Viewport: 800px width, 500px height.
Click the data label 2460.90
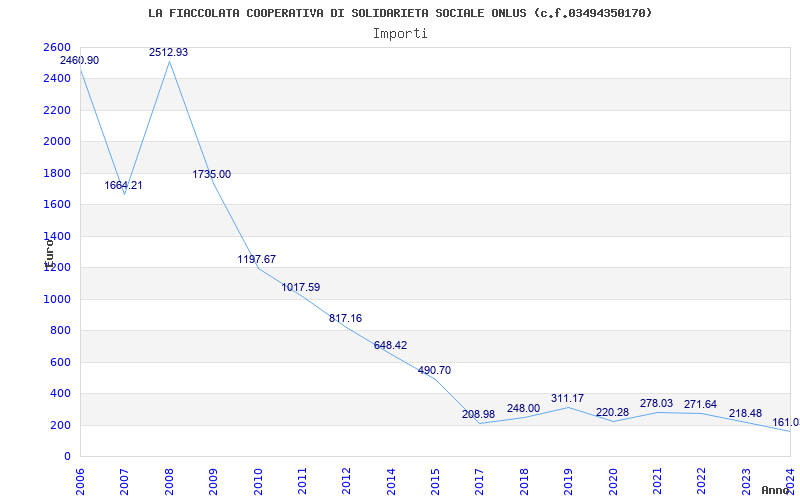click(80, 60)
